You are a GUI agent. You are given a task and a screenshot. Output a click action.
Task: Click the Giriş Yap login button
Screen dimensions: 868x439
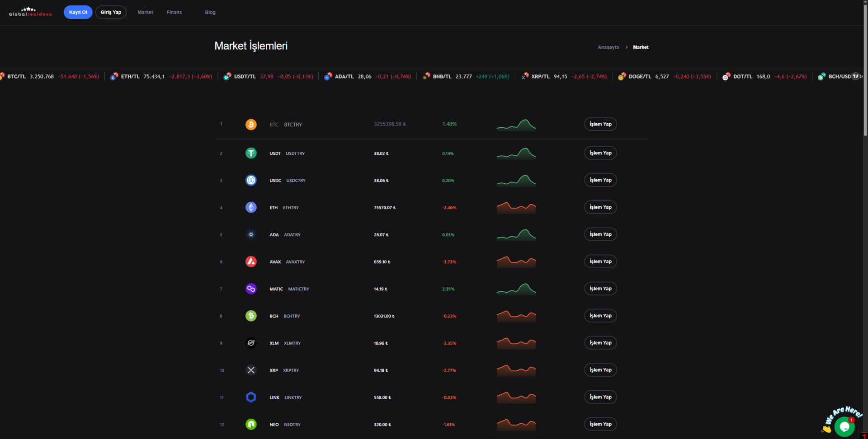(111, 12)
